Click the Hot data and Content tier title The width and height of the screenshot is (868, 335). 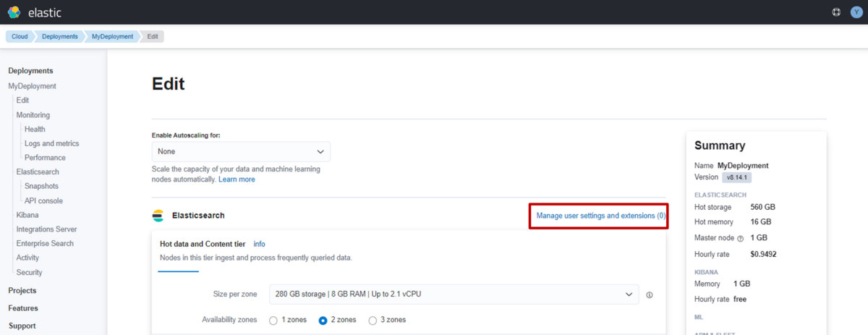click(203, 245)
